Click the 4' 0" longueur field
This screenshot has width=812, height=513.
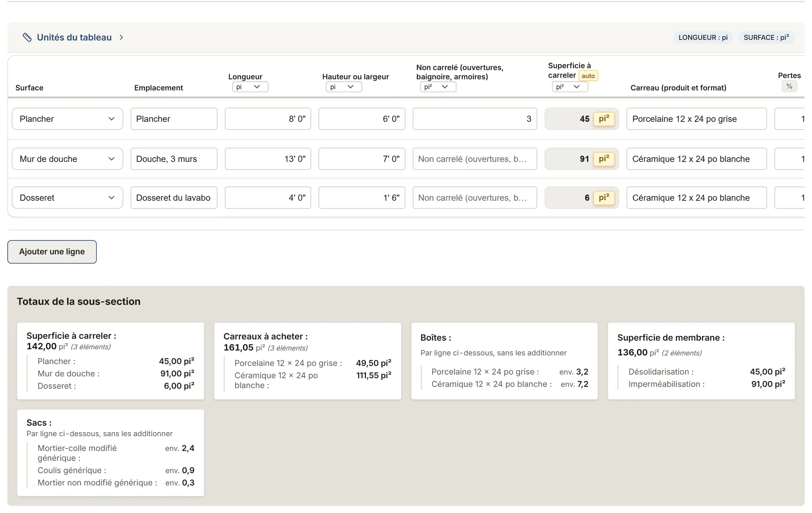[x=268, y=198]
